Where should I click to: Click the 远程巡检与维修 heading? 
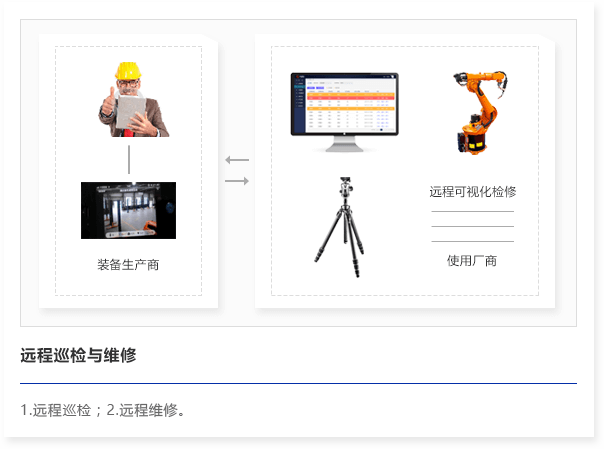pos(78,355)
